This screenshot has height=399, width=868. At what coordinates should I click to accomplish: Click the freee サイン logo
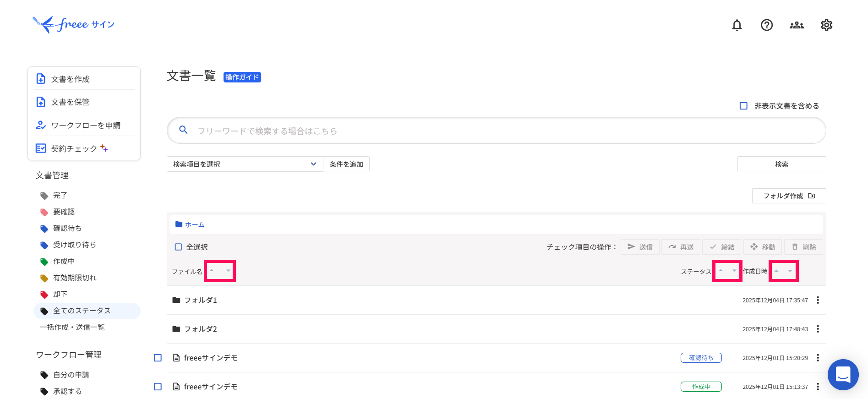coord(73,24)
